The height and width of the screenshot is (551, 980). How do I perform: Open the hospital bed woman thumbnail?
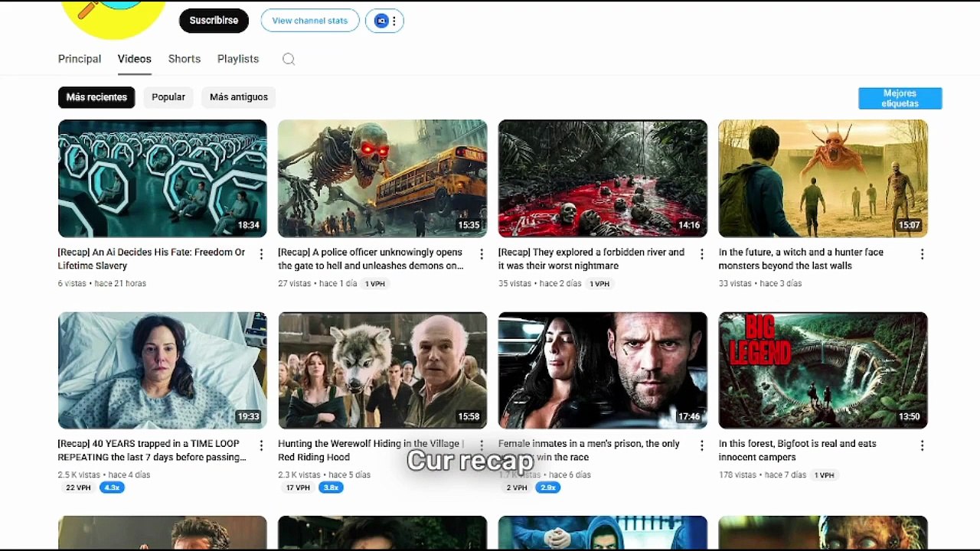click(x=162, y=370)
